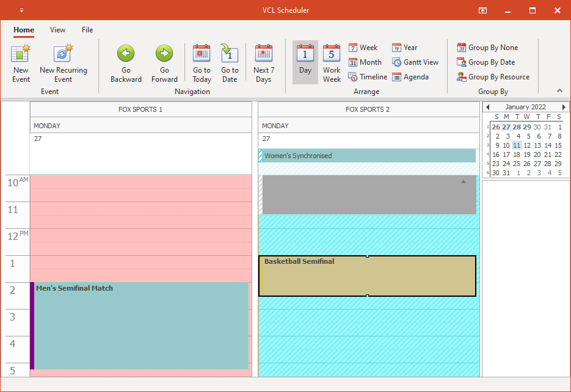Go to previous month in date navigator
This screenshot has height=392, width=571.
coord(487,106)
